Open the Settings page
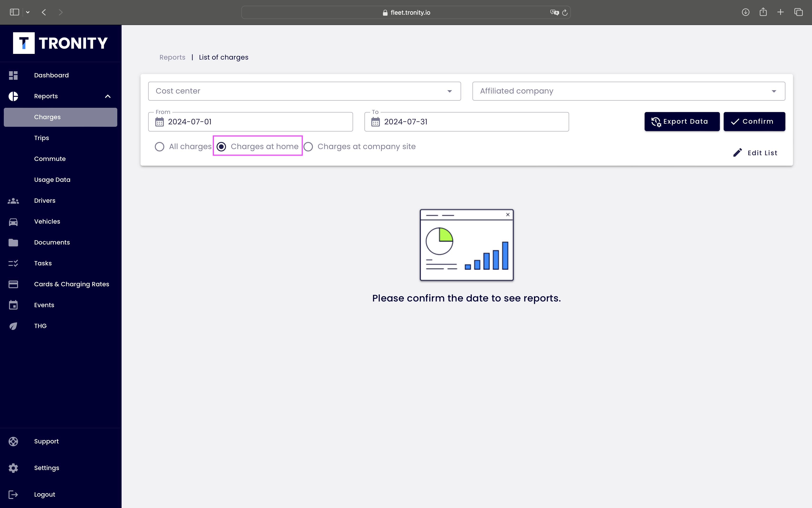The image size is (812, 508). [61, 468]
